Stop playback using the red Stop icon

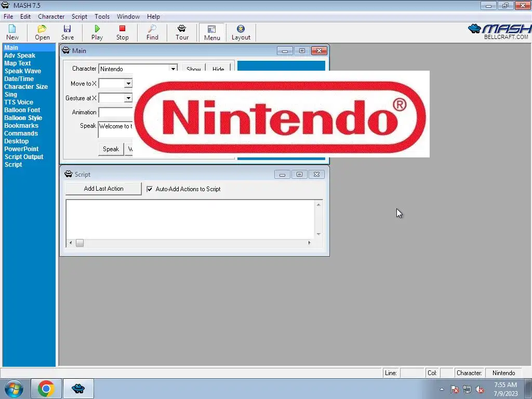(123, 33)
